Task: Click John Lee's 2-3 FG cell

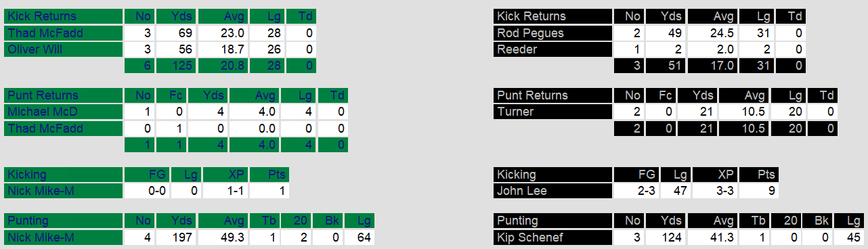Action: [x=636, y=191]
